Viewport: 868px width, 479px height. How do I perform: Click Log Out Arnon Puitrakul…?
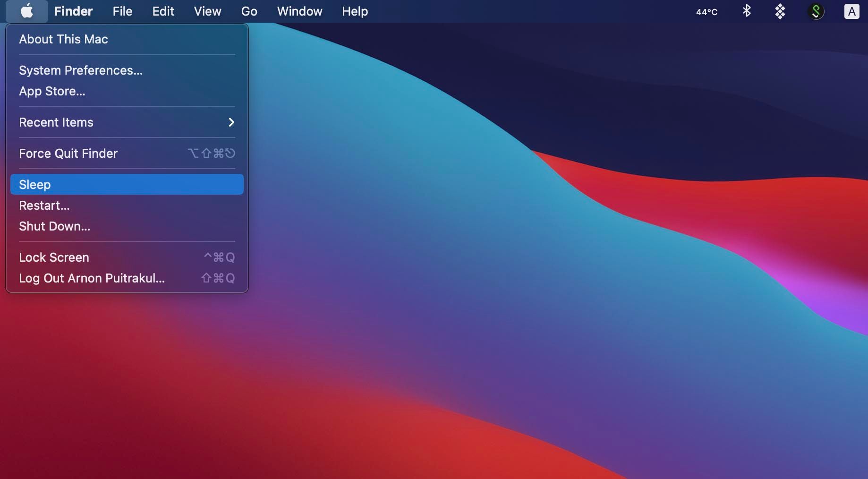[127, 278]
